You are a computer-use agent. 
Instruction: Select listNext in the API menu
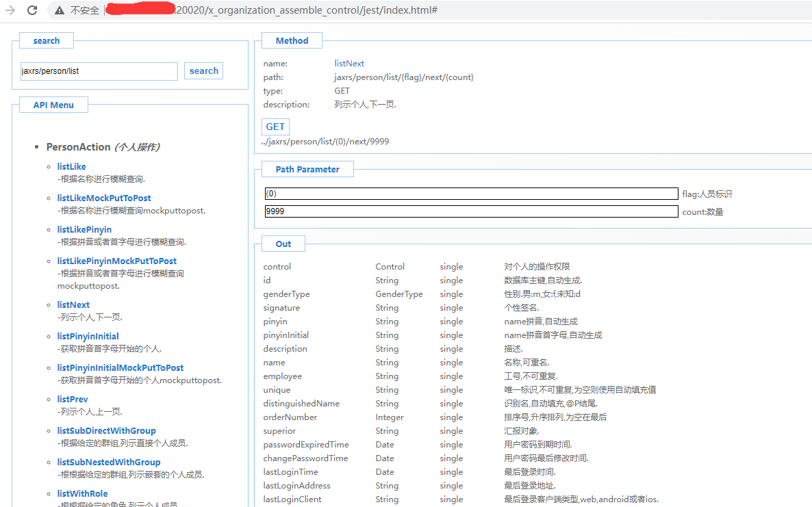pos(73,304)
